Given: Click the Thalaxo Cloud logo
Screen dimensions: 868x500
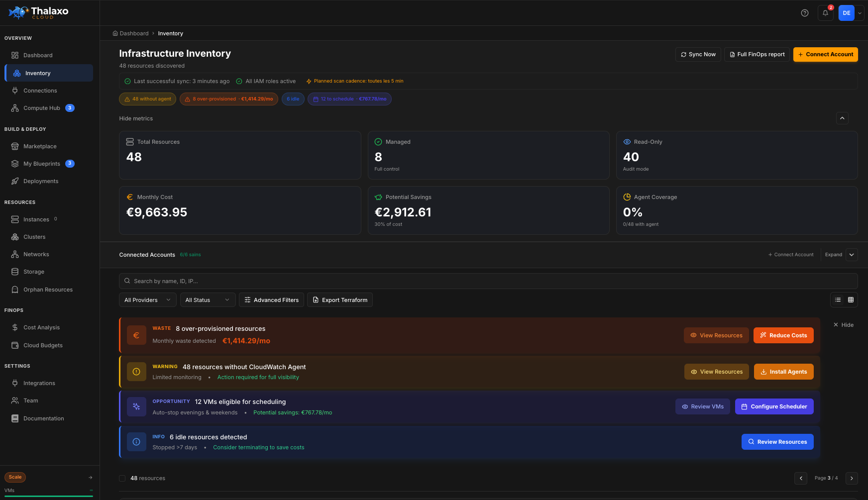Looking at the screenshot, I should (x=38, y=12).
